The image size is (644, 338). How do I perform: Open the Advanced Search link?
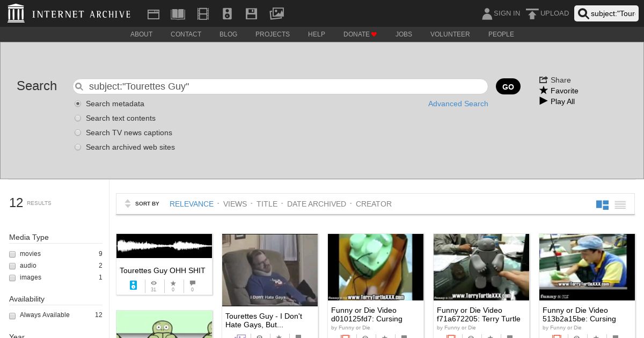458,104
